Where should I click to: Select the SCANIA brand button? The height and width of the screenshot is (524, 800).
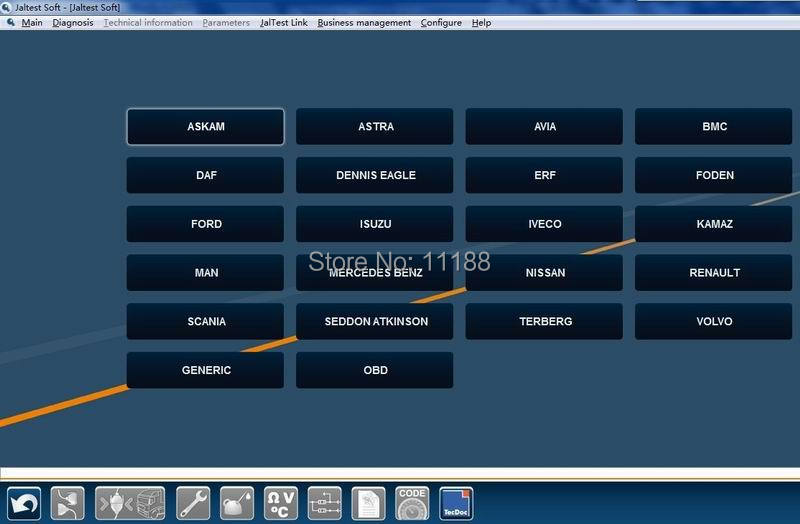pyautogui.click(x=206, y=321)
